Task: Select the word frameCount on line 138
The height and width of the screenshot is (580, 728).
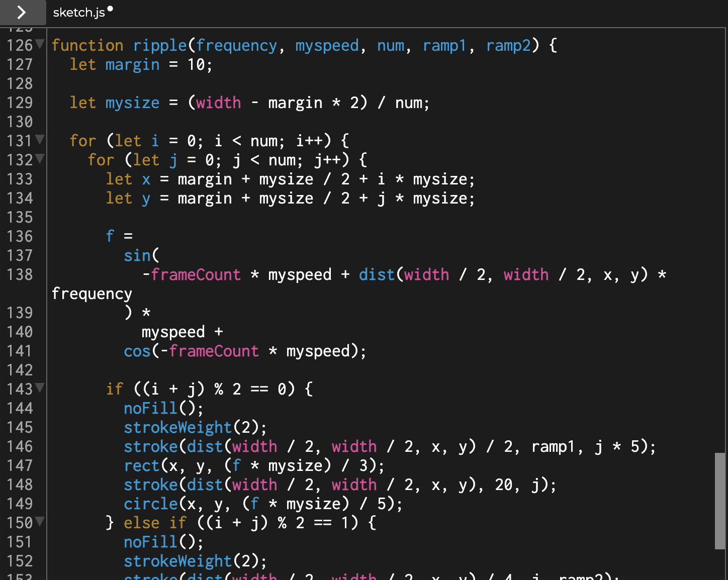Action: (196, 274)
